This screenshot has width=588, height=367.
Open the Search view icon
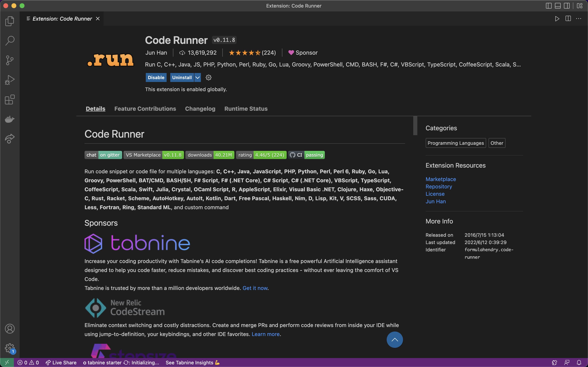10,41
